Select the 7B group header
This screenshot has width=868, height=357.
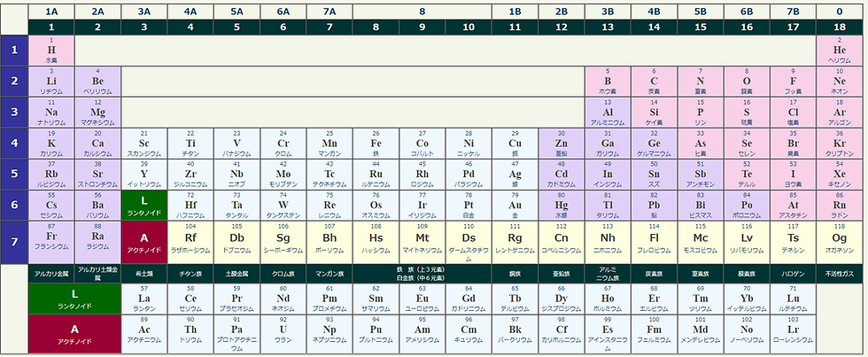pyautogui.click(x=793, y=12)
